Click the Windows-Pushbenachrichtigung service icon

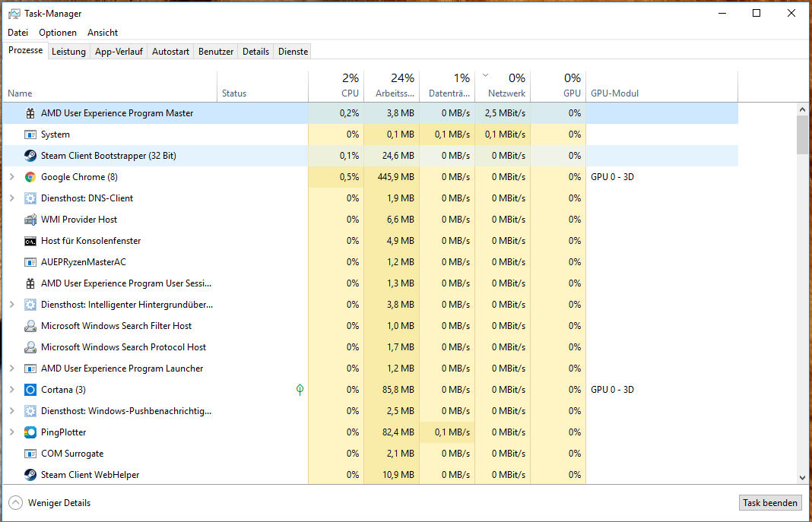[x=30, y=411]
